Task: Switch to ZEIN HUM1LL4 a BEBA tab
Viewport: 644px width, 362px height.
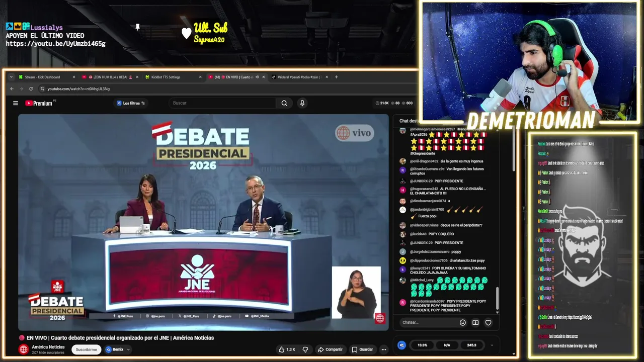Action: point(109,77)
